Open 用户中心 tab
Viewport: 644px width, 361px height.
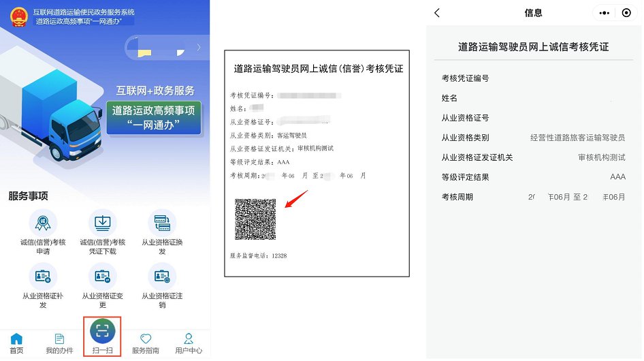tap(189, 344)
